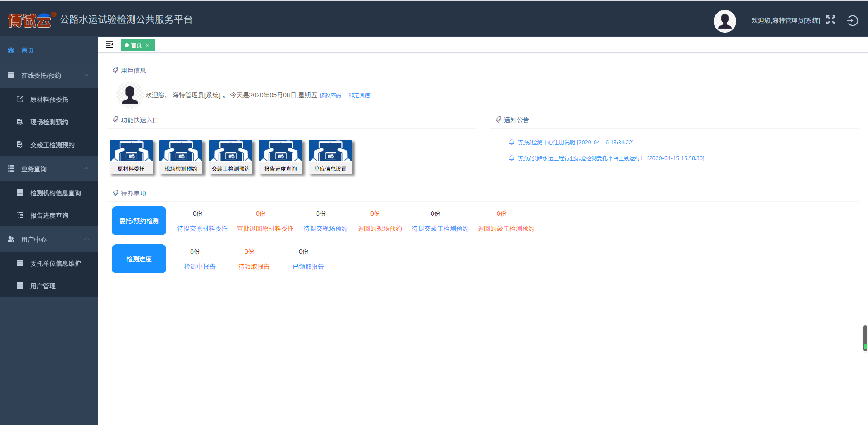Click the fullscreen toggle icon in header
The width and height of the screenshot is (868, 425).
tap(830, 20)
